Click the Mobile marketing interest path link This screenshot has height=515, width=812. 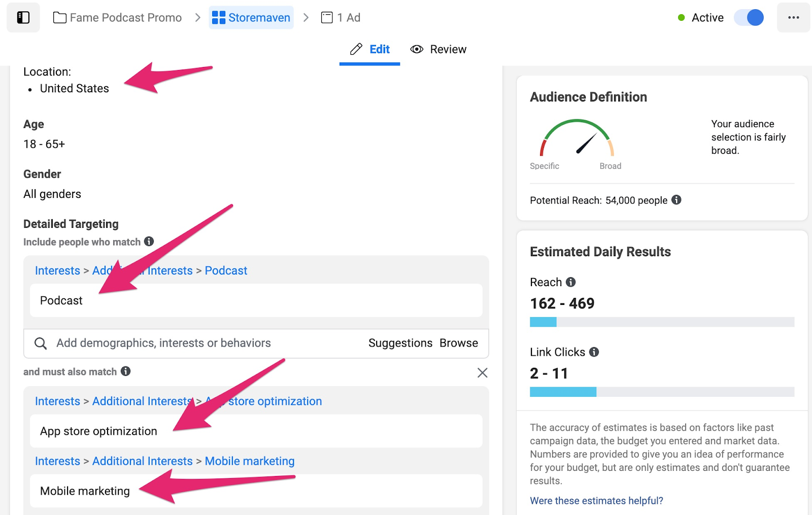coord(249,461)
